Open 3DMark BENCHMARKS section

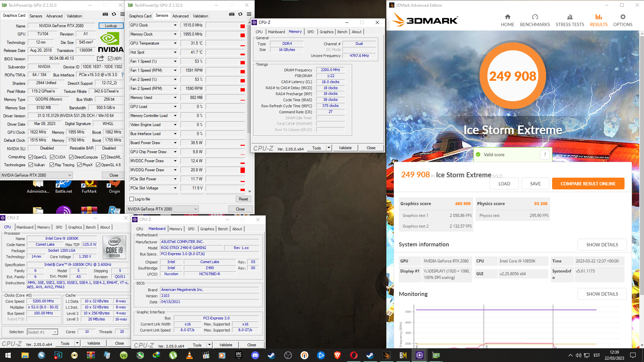[x=535, y=20]
